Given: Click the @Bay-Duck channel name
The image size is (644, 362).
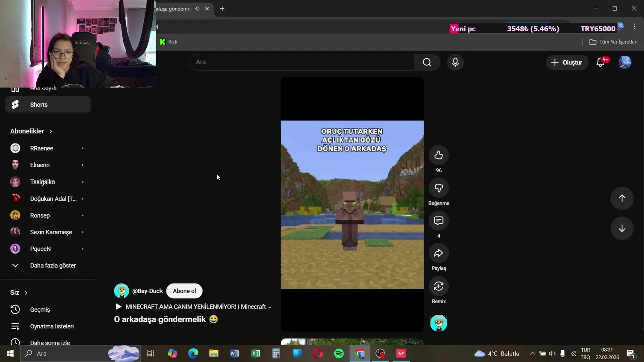Looking at the screenshot, I should coord(147,291).
